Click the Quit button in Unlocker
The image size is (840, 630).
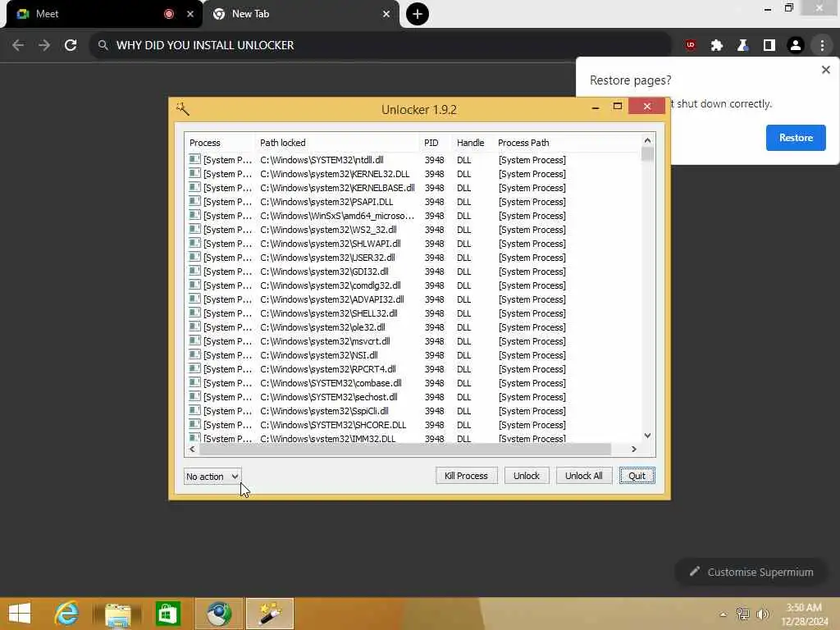coord(637,476)
